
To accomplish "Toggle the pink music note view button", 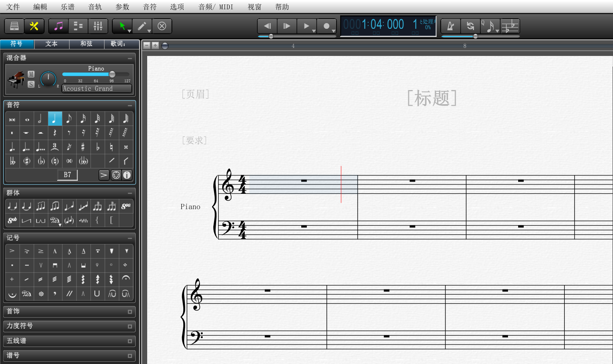I will pyautogui.click(x=58, y=26).
